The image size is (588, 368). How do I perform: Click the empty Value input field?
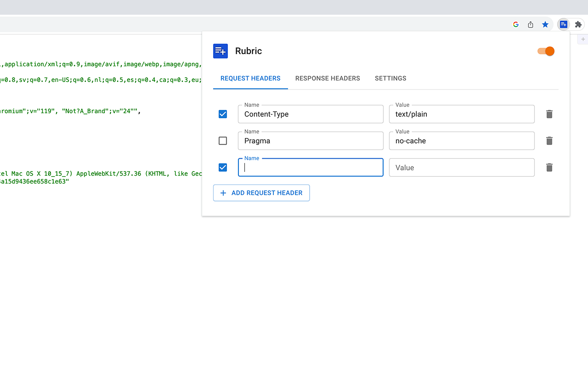[x=462, y=167]
